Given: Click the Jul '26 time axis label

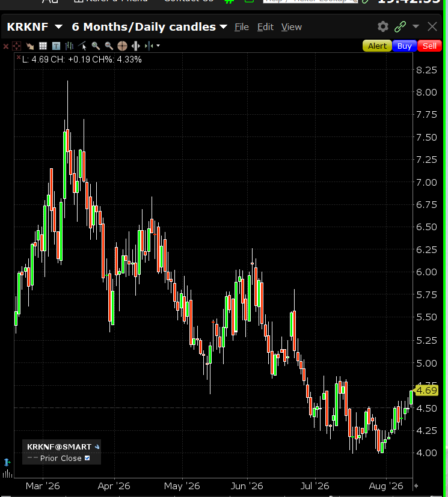Looking at the screenshot, I should (x=315, y=486).
